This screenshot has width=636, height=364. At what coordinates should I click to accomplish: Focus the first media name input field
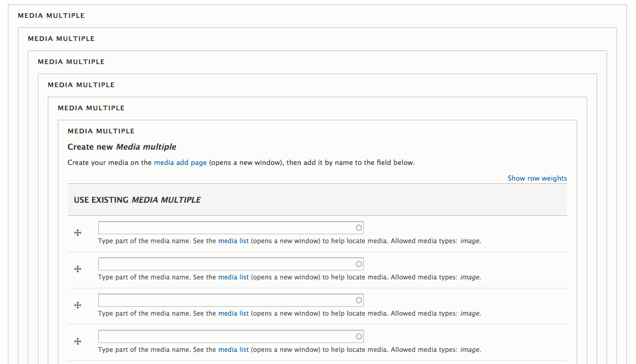(x=221, y=227)
